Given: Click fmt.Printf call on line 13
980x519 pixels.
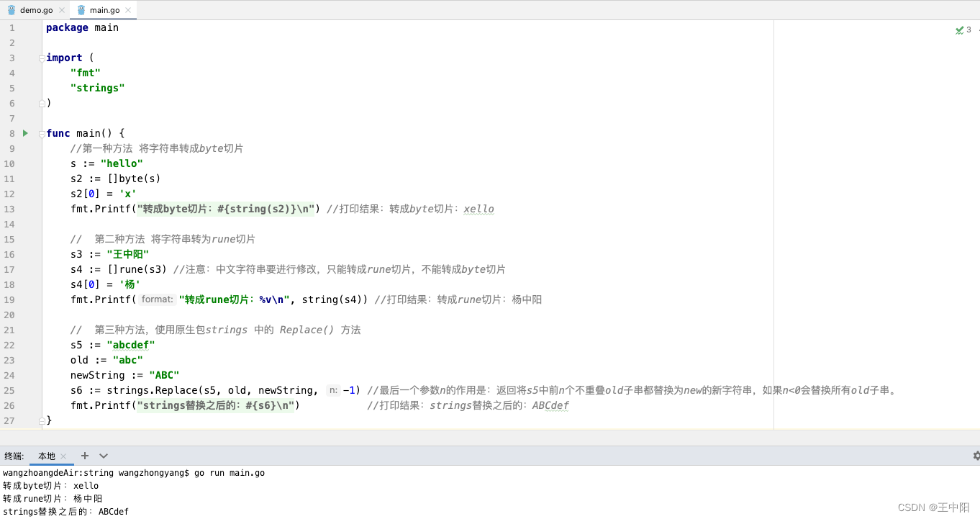Looking at the screenshot, I should click(x=196, y=209).
